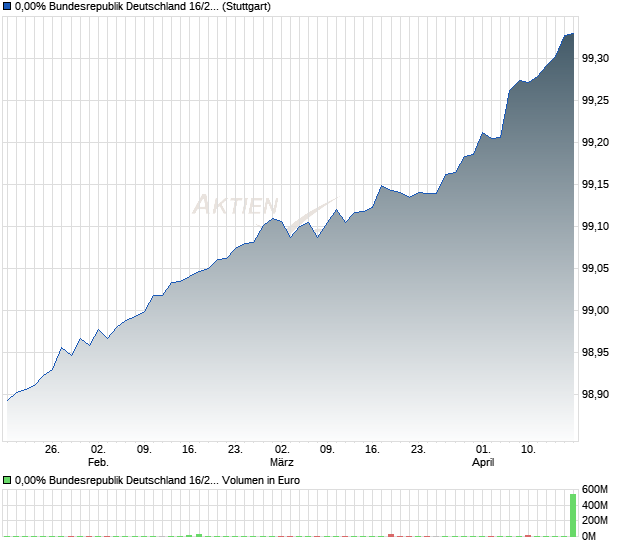
Task: Click the 0M volume axis label
Action: pos(589,536)
